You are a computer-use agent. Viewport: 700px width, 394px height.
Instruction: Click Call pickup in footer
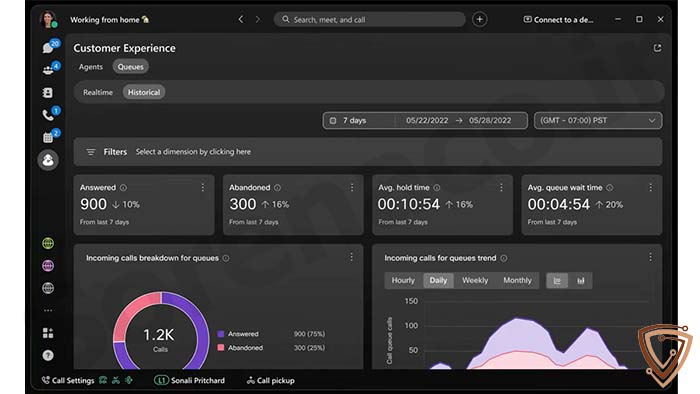click(271, 381)
